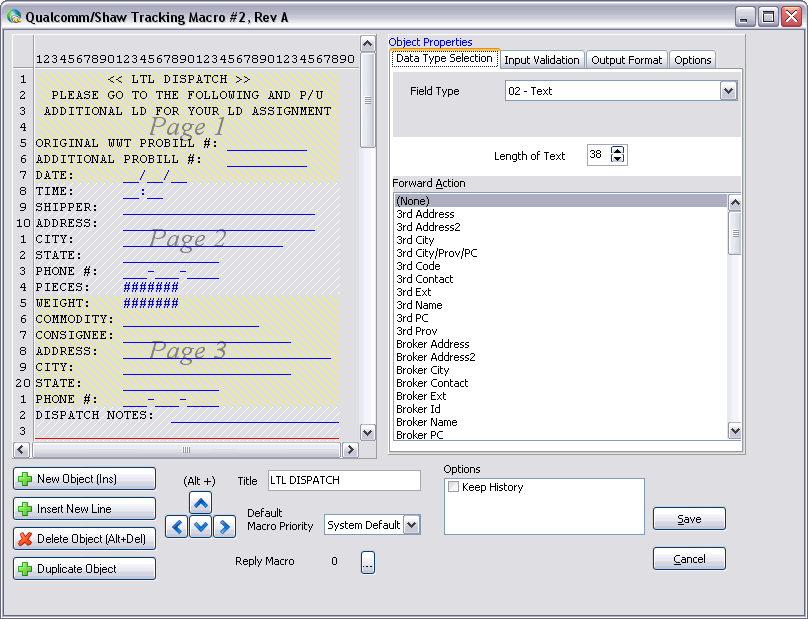Enable the Keep History checkbox
This screenshot has height=619, width=808.
tap(454, 487)
